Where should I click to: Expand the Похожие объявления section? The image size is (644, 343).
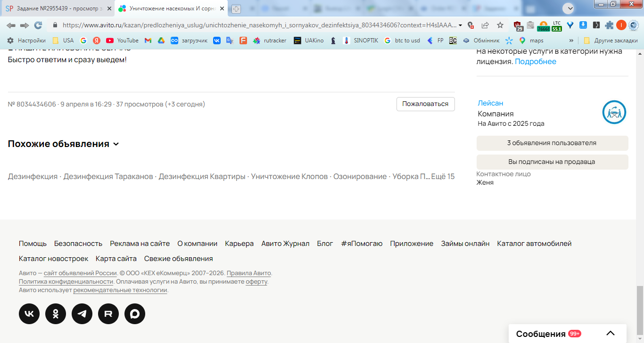(64, 144)
